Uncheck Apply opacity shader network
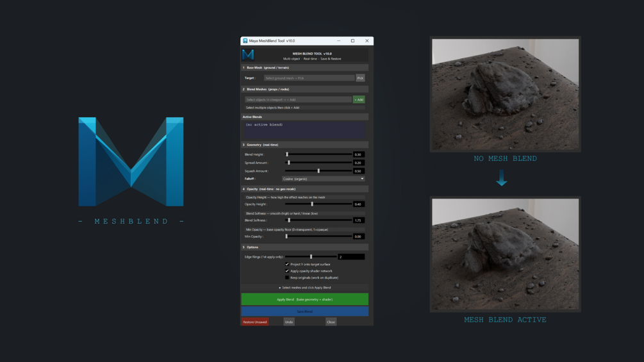Screen dimensions: 644x362 287,271
